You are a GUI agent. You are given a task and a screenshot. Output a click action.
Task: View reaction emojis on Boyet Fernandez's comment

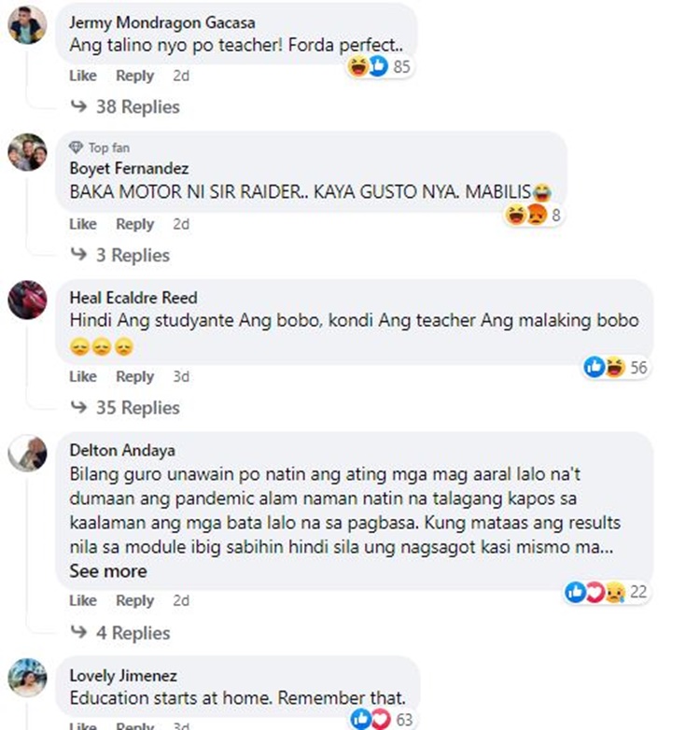click(x=534, y=215)
